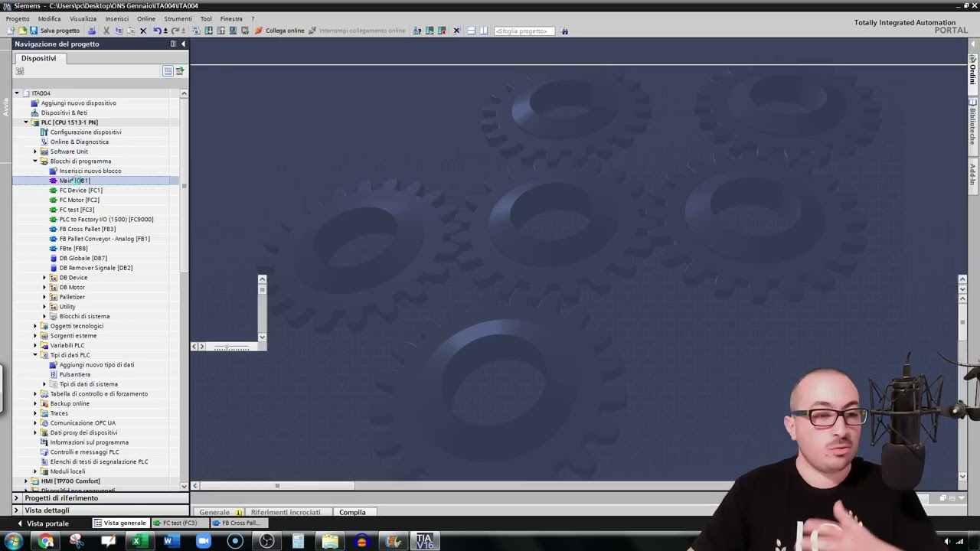This screenshot has width=980, height=551.
Task: Expand the Palletizer folder
Action: point(44,297)
